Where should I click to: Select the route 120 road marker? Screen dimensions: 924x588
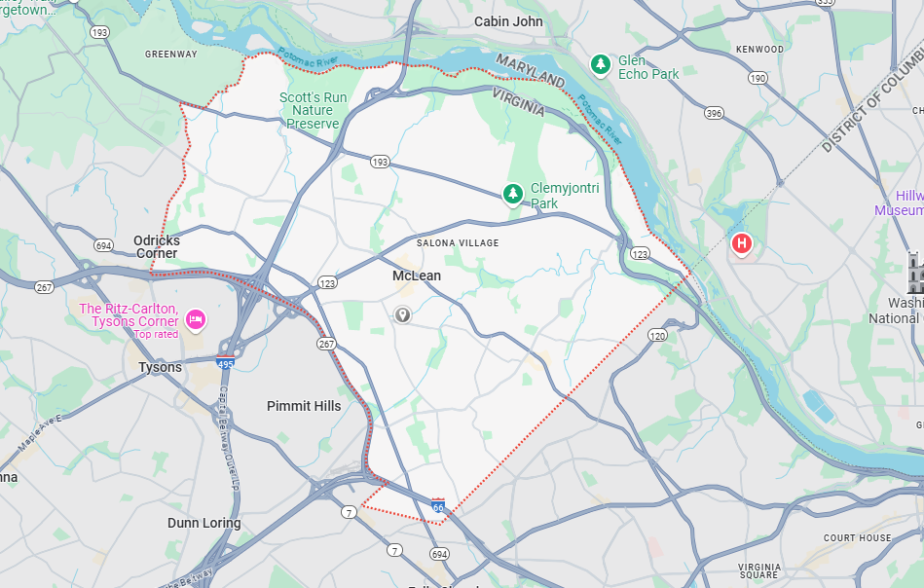click(x=657, y=336)
